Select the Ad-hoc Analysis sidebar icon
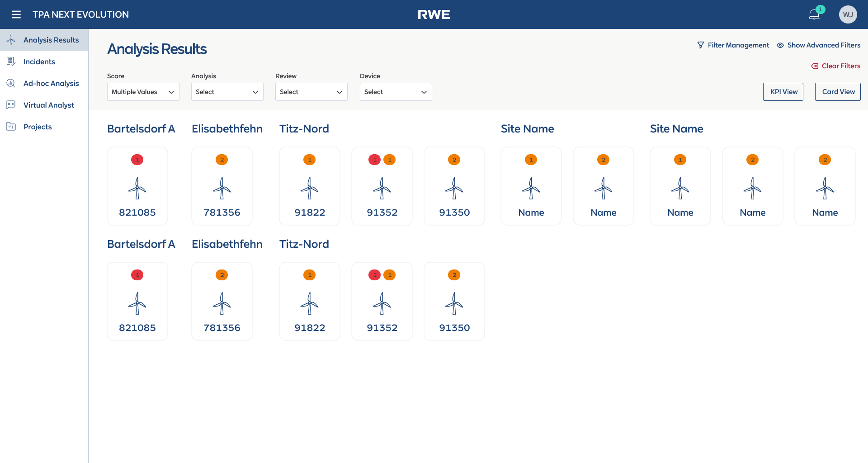868x463 pixels. [x=11, y=83]
